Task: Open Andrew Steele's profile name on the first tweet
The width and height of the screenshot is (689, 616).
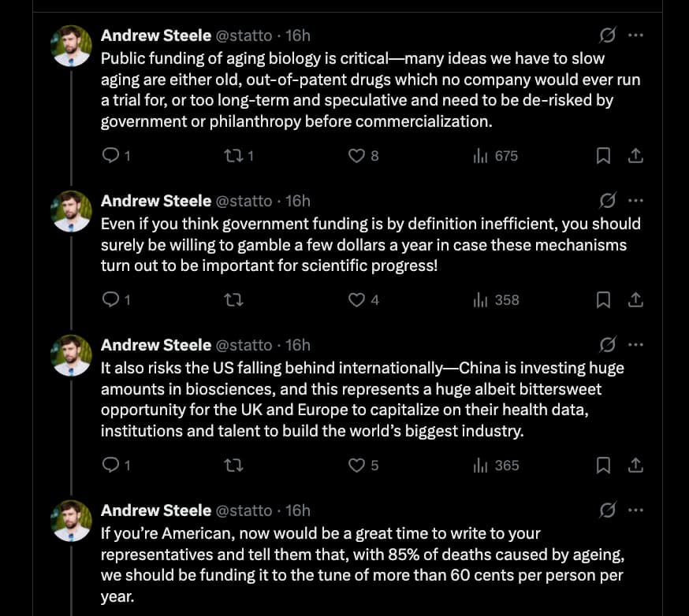Action: [x=156, y=35]
